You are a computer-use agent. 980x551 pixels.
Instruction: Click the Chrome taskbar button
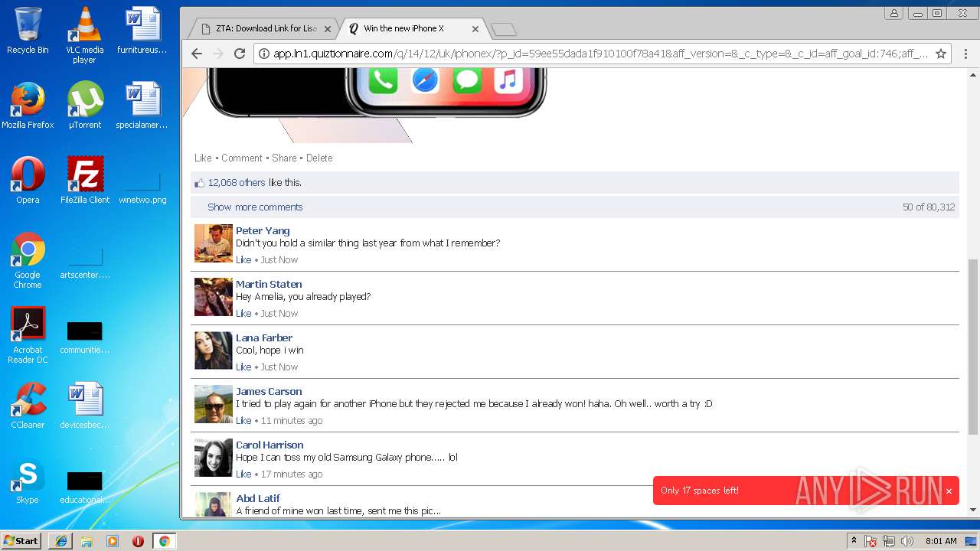pyautogui.click(x=164, y=541)
